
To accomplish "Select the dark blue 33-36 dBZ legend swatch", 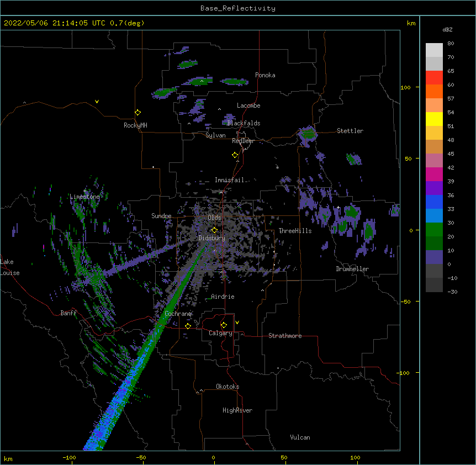I will click(434, 202).
